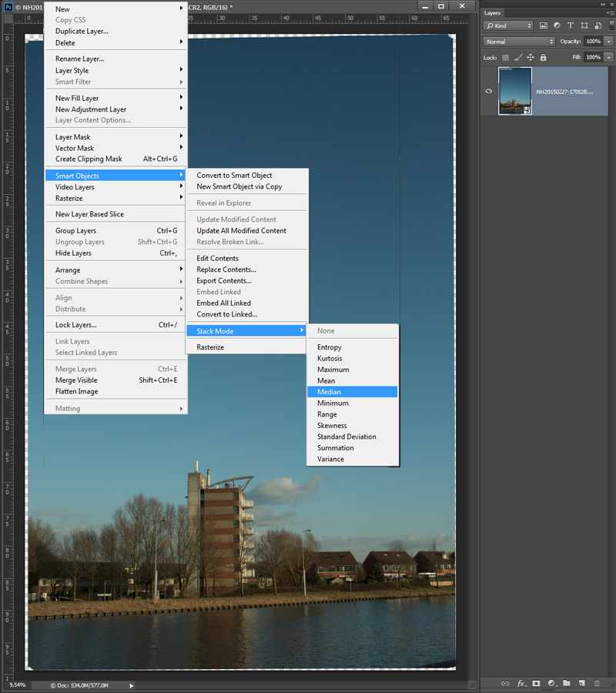This screenshot has height=693, width=616.
Task: Choose Maximum stack mode
Action: tap(352, 370)
